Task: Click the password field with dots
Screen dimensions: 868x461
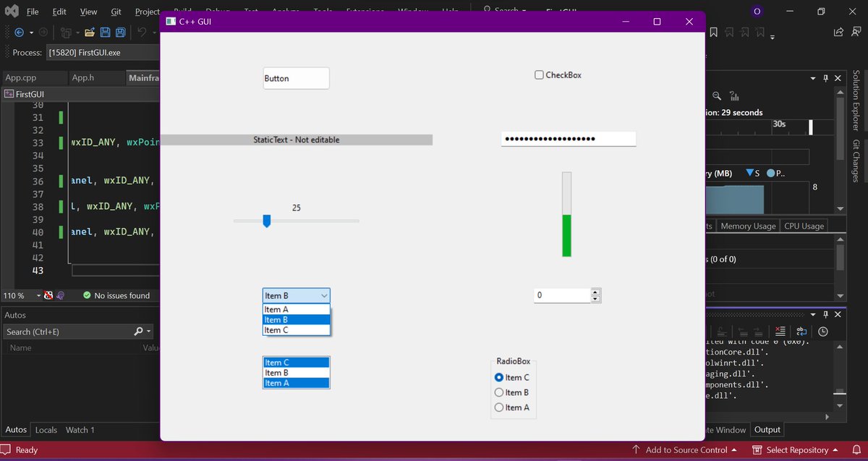Action: pos(569,138)
